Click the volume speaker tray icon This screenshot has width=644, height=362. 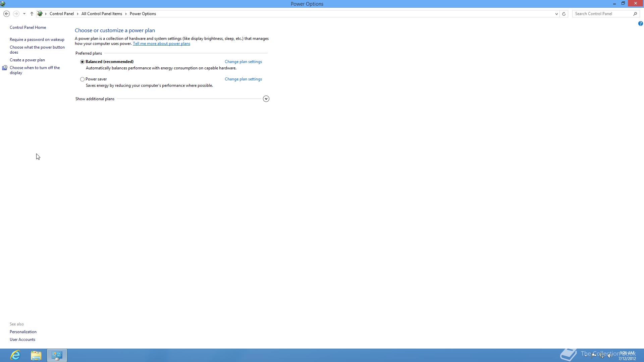click(610, 356)
